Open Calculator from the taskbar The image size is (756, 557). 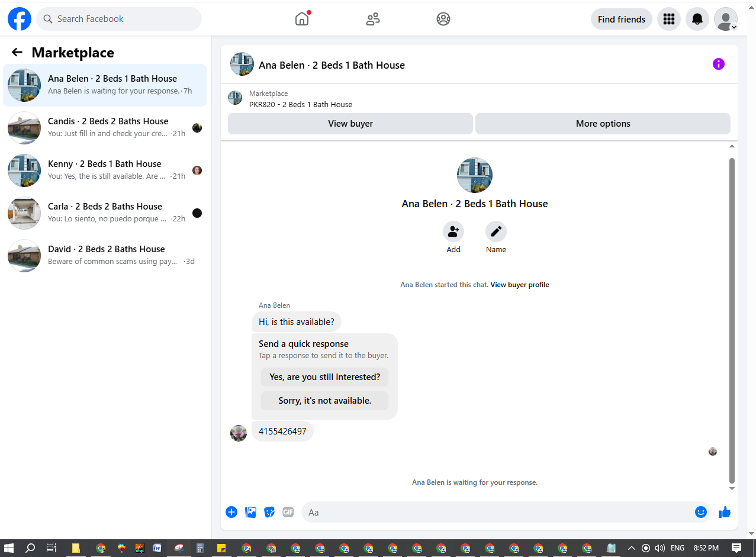click(x=200, y=548)
